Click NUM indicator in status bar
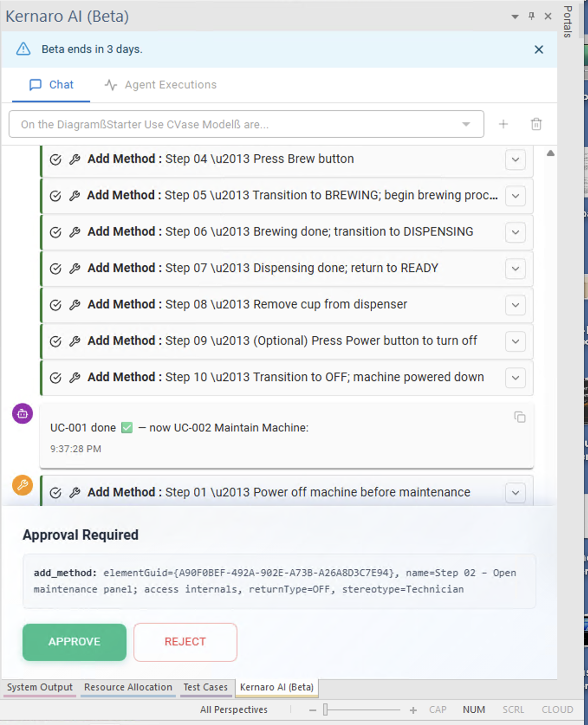 [474, 709]
